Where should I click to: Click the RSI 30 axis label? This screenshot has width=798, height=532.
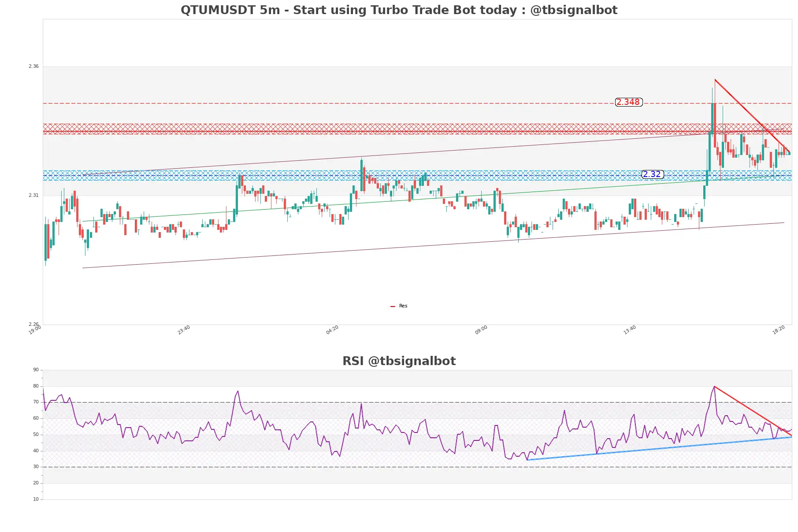tap(36, 467)
